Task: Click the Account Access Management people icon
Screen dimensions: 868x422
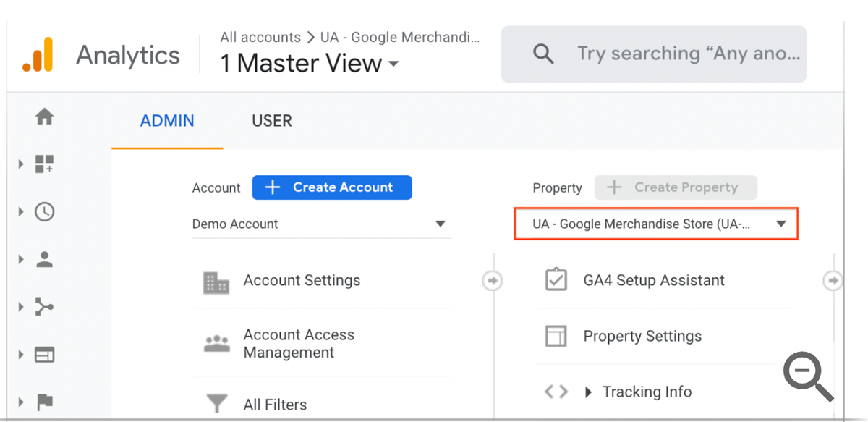Action: (x=216, y=344)
